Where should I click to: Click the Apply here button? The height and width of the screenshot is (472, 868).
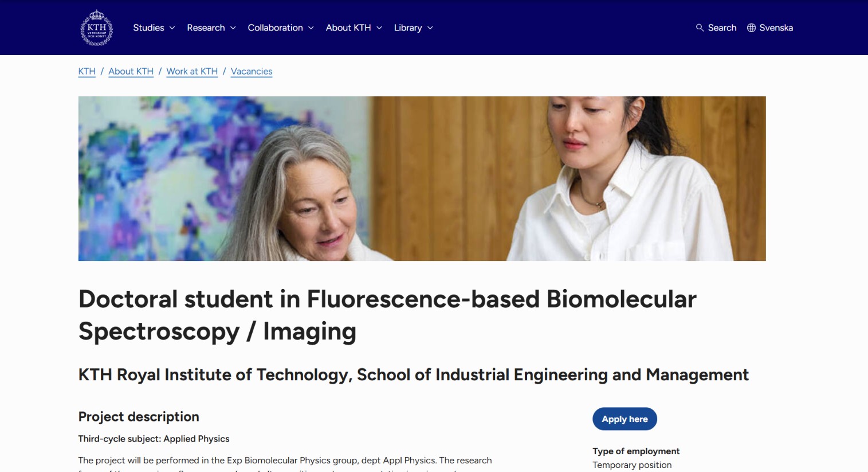[x=625, y=419]
